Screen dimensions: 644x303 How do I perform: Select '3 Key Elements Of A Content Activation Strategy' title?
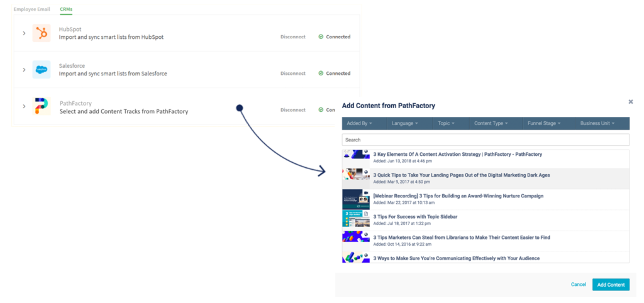point(458,155)
